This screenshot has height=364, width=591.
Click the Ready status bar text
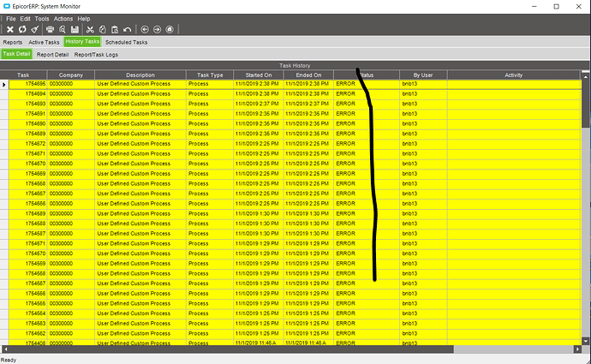coord(9,360)
